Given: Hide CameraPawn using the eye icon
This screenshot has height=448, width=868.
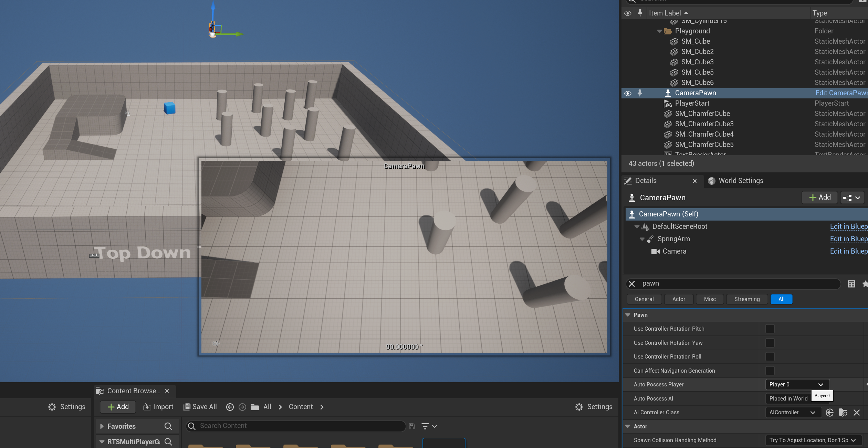Looking at the screenshot, I should coord(628,93).
